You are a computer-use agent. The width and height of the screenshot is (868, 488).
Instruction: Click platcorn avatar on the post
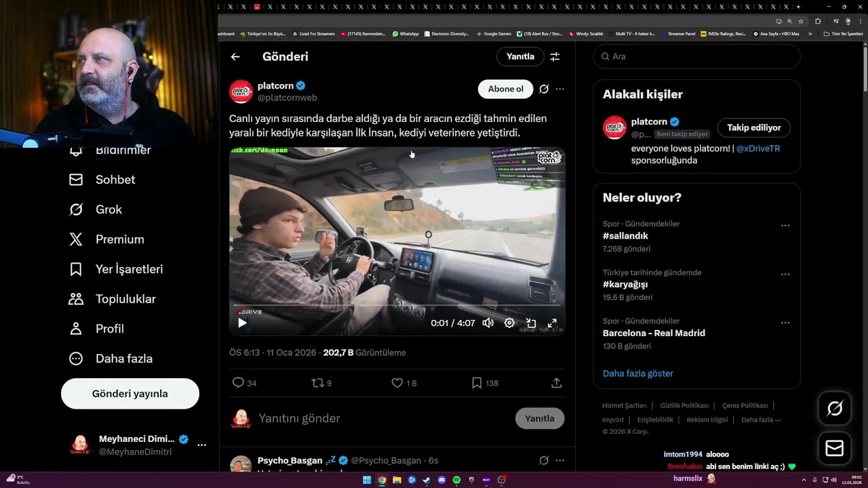pyautogui.click(x=241, y=91)
